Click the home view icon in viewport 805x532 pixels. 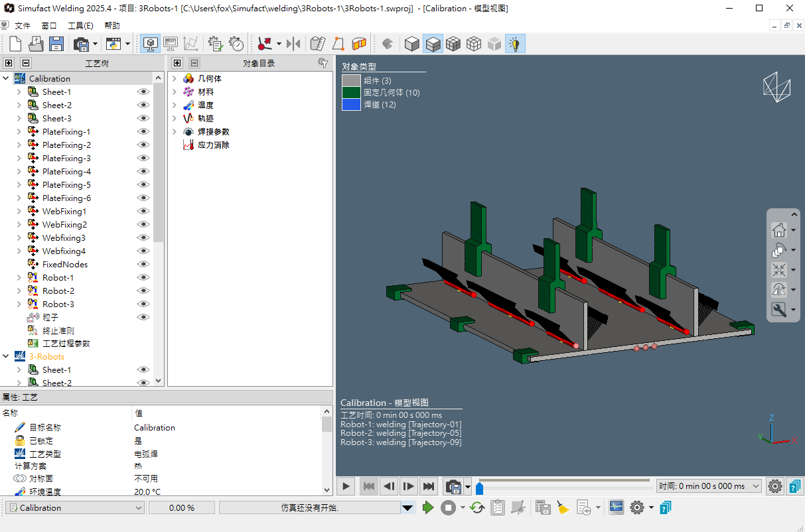tap(778, 230)
